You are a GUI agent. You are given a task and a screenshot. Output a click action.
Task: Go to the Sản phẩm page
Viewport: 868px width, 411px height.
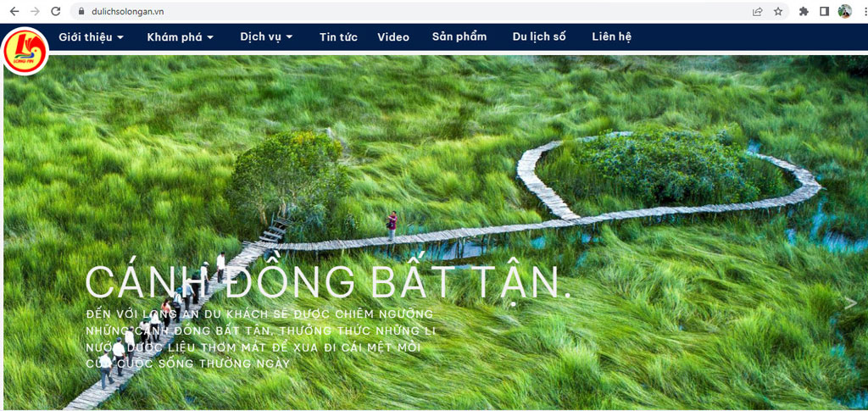point(459,37)
